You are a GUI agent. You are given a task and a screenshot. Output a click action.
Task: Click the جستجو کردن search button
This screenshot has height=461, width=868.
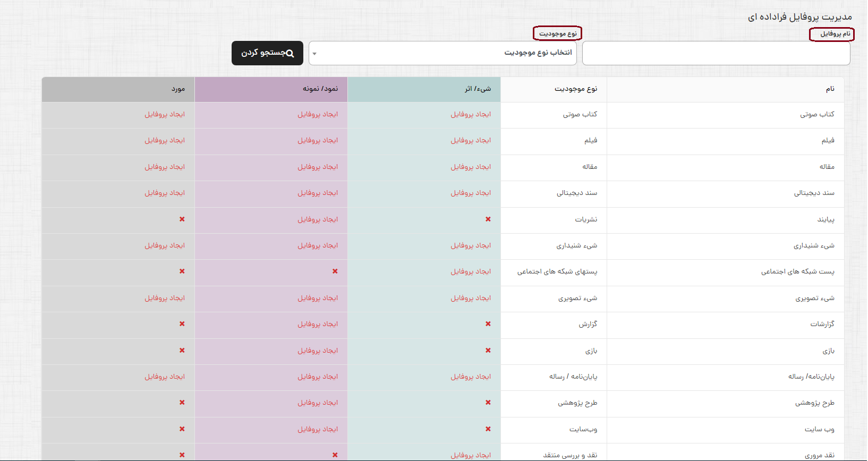(x=267, y=53)
